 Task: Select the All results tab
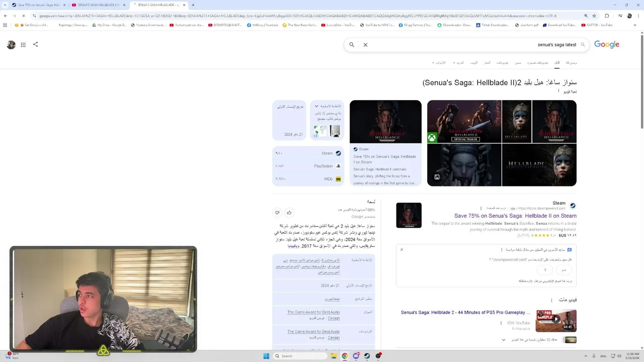pyautogui.click(x=557, y=63)
